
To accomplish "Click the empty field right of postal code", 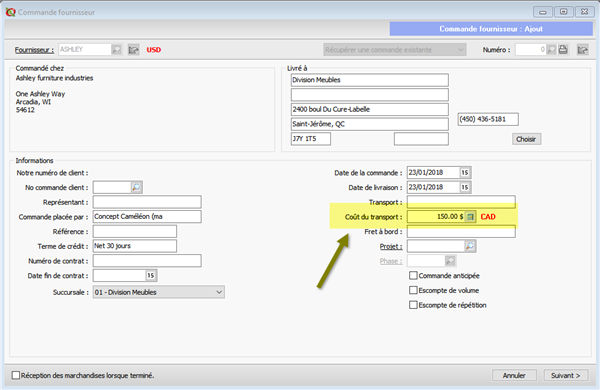I will [421, 139].
